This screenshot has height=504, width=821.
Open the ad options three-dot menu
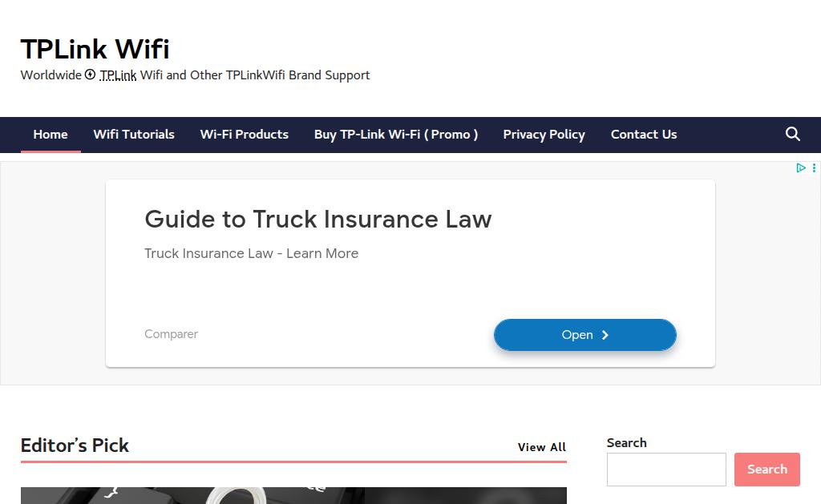point(814,168)
